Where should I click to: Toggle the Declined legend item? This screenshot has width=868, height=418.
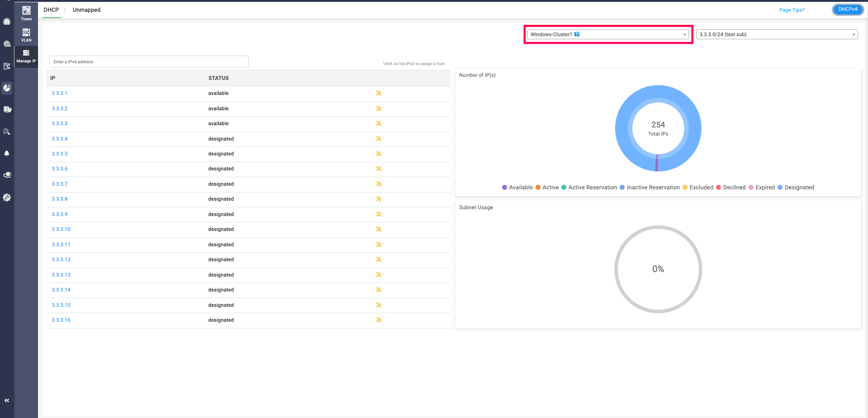[x=731, y=188]
